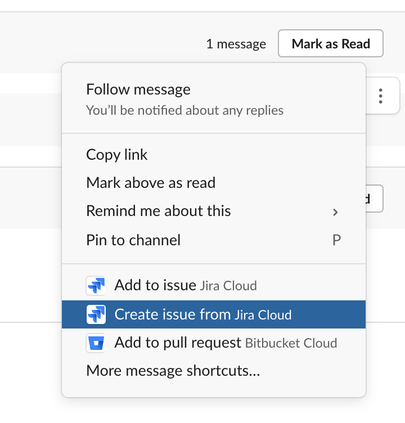Viewport: 405px width, 423px height.
Task: Click the Jira icon in the highlighted row
Action: (x=96, y=314)
